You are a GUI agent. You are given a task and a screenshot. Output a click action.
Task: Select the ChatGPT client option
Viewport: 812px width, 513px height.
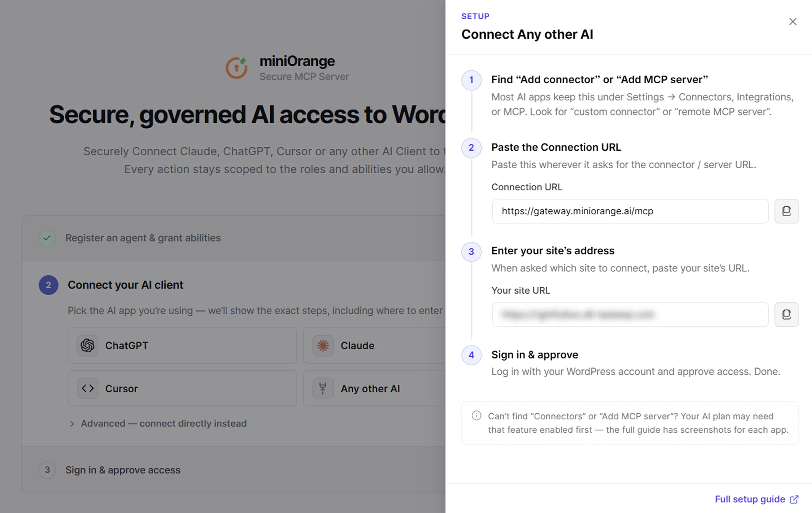point(182,345)
